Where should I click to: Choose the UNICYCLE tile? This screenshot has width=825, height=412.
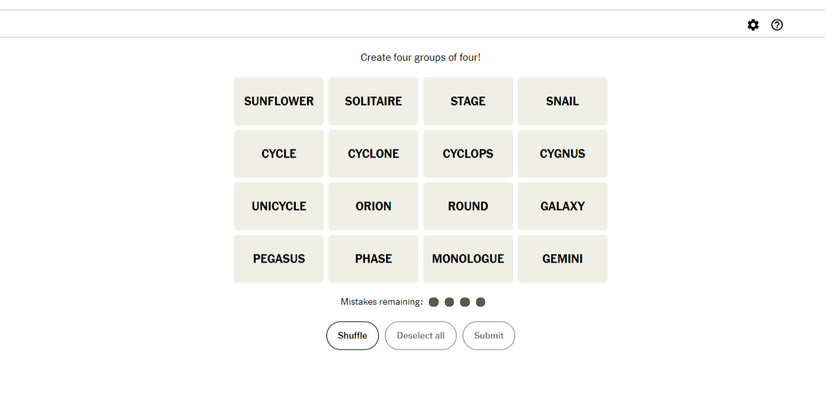(x=279, y=206)
